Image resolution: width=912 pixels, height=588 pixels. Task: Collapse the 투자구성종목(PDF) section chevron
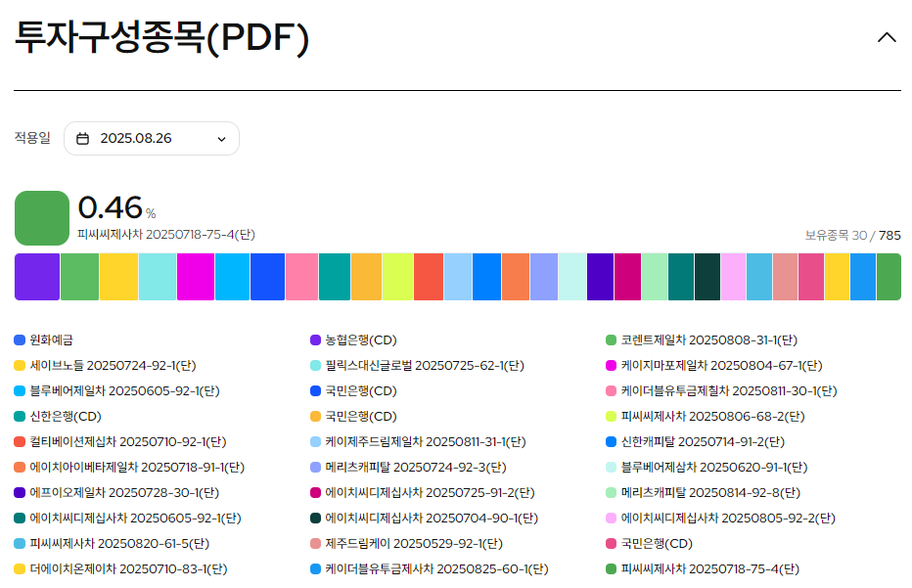point(887,38)
